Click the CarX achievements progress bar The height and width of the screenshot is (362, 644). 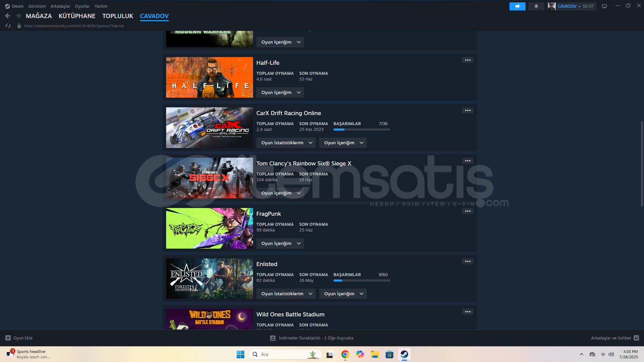362,130
